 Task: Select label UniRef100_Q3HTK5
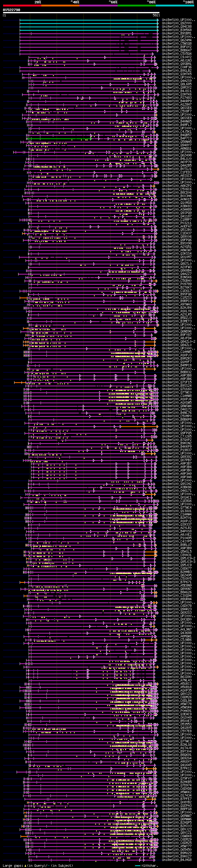(x=177, y=74)
